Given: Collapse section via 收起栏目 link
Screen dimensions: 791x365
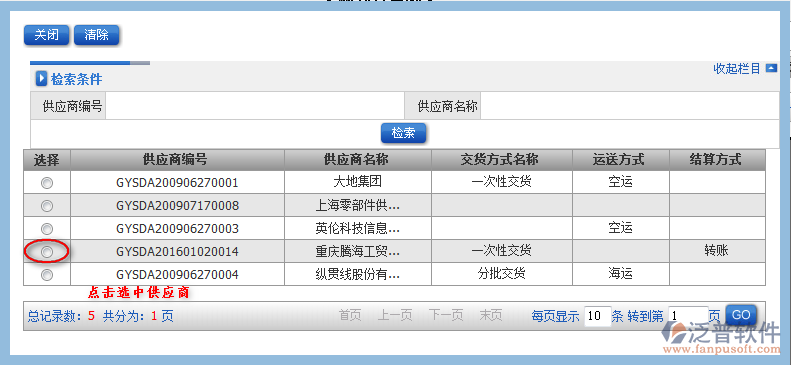Looking at the screenshot, I should coord(737,69).
